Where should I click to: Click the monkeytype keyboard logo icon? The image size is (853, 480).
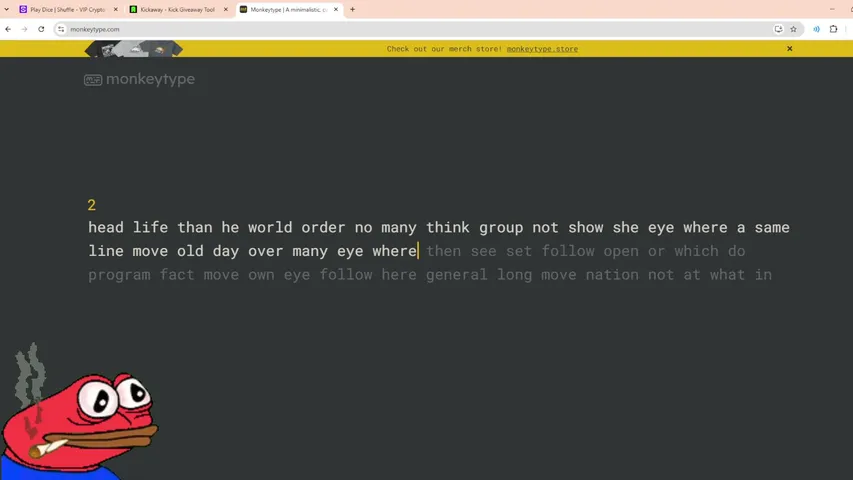[93, 81]
